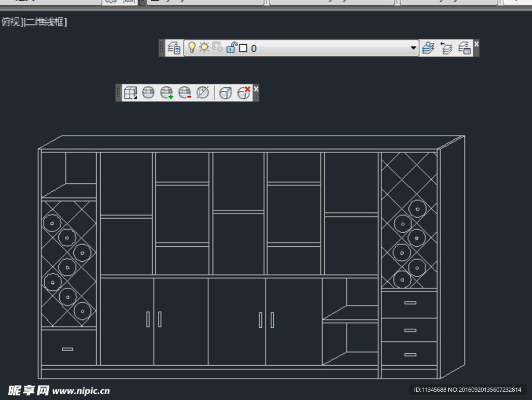Expand the viewports icon flyout triangle
Screen dimensions: 532x400
tap(136, 98)
